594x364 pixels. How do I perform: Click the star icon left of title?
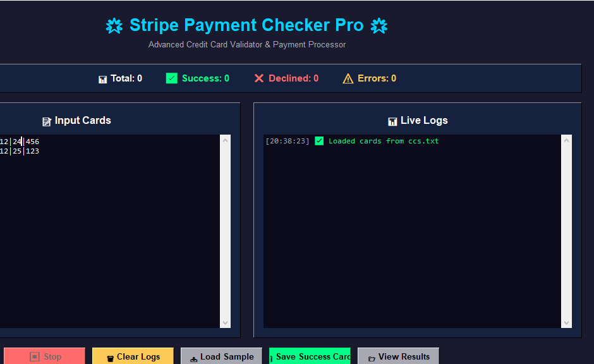[x=114, y=26]
